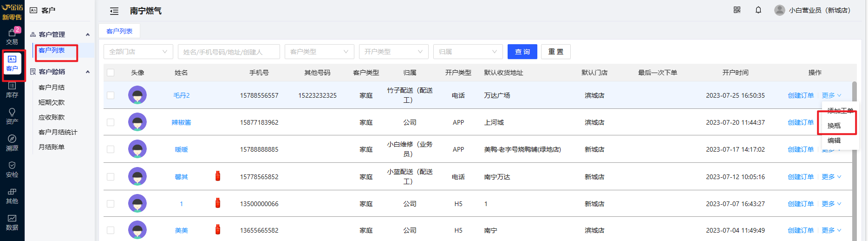
Task: Open the 数据 sidebar module
Action: (x=12, y=223)
